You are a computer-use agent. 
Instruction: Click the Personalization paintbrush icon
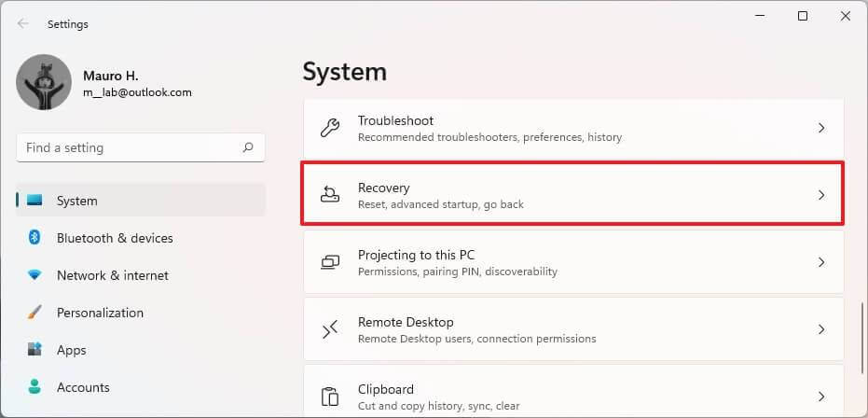pos(34,313)
